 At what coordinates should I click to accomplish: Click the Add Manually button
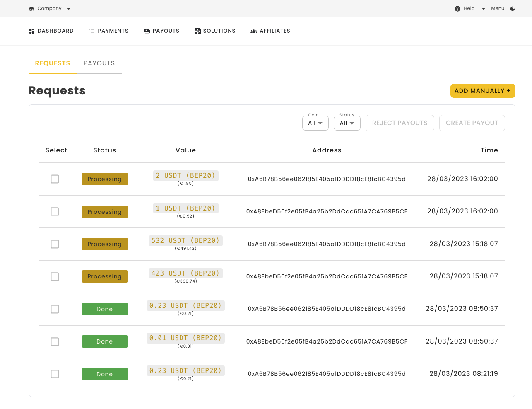click(x=483, y=91)
